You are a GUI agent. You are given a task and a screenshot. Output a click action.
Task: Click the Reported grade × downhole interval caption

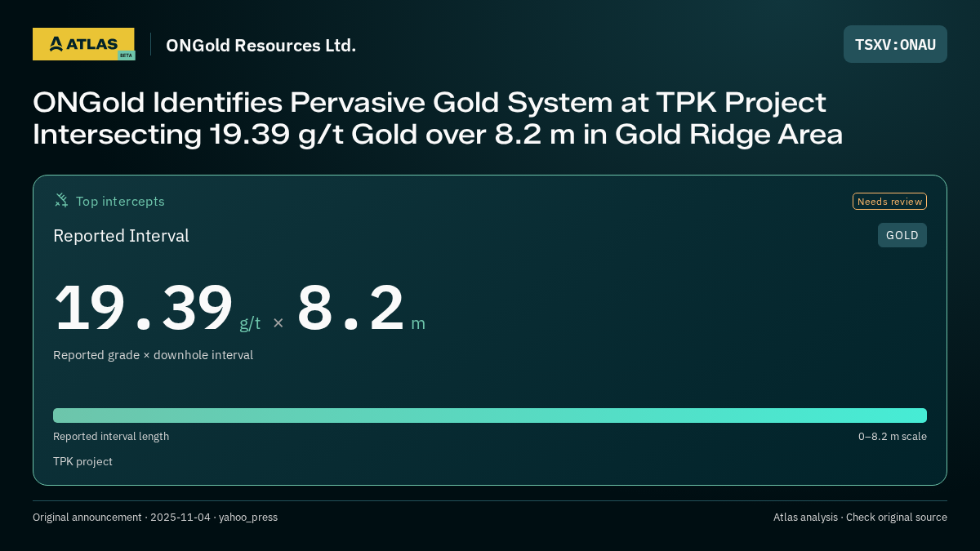153,355
